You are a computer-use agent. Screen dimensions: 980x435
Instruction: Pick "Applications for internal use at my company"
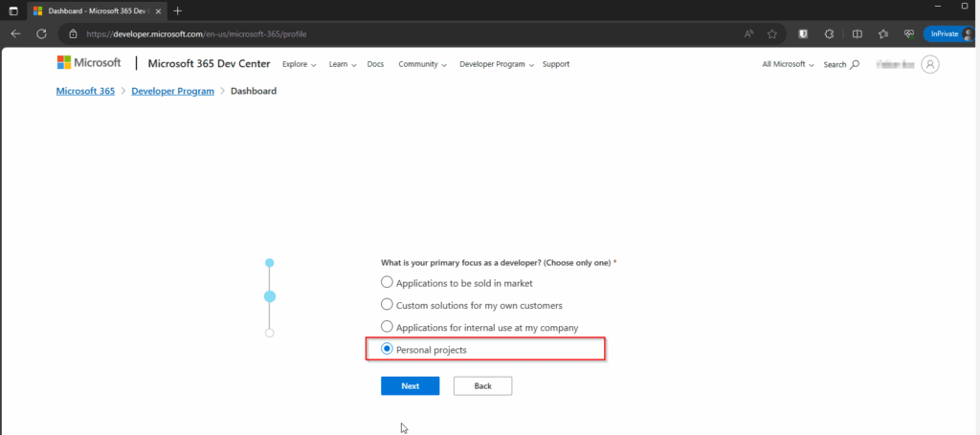[x=387, y=327]
